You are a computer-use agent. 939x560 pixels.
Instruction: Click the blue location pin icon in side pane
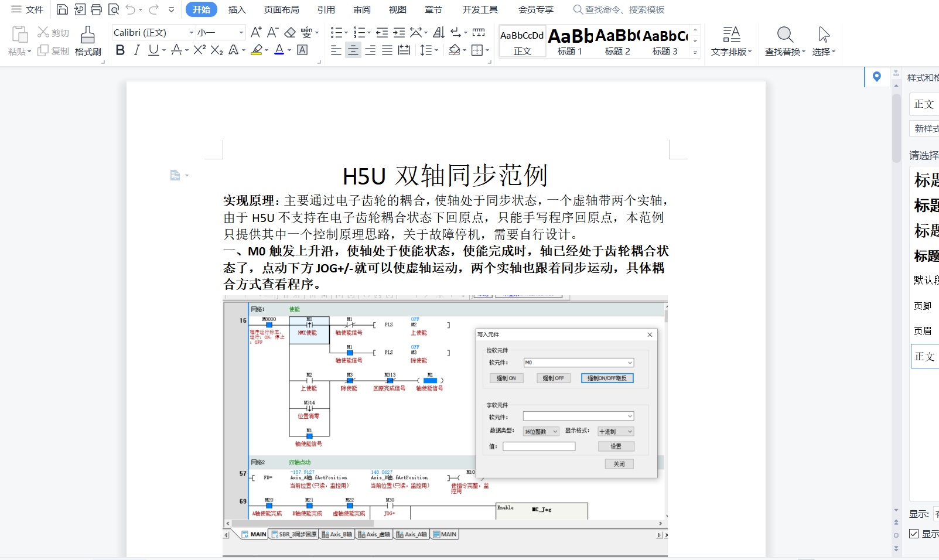[876, 77]
